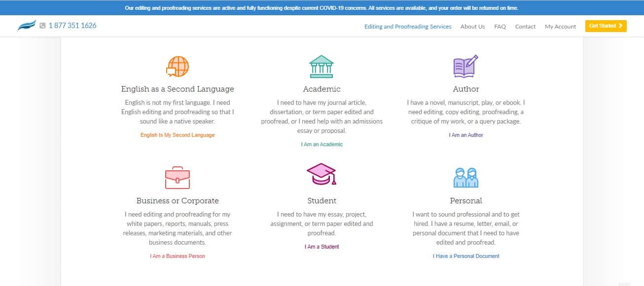Follow the I Have a Personal Document link
The image size is (644, 286).
(466, 256)
